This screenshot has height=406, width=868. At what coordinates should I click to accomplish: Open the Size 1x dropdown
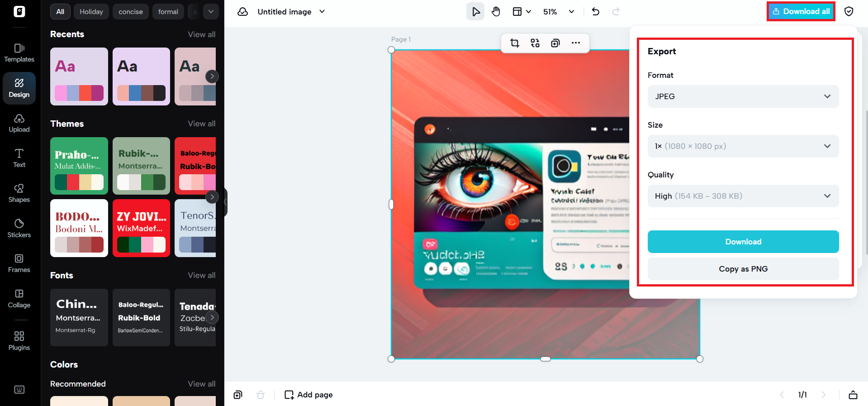coord(743,146)
